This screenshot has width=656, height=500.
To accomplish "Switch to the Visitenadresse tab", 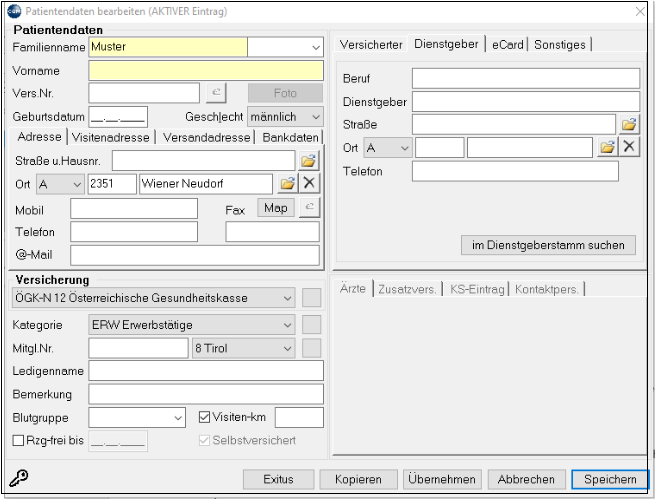I will pyautogui.click(x=110, y=137).
